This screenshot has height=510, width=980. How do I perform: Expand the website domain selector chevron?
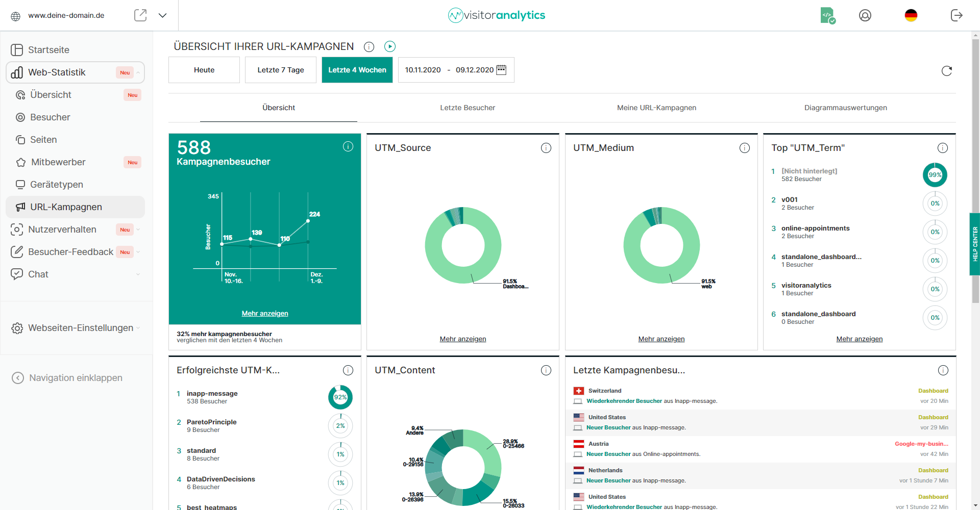point(162,15)
